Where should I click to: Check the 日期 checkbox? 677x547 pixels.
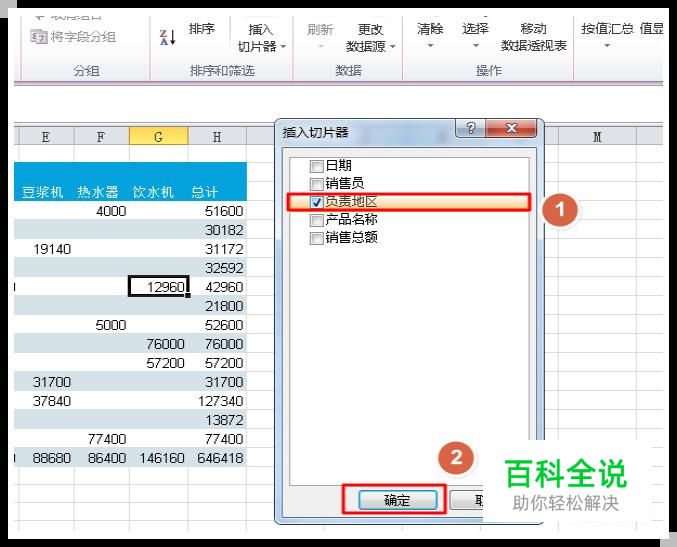(316, 166)
